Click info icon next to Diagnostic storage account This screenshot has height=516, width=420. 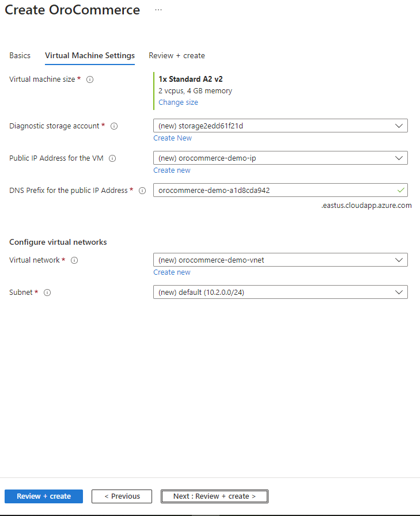click(114, 126)
